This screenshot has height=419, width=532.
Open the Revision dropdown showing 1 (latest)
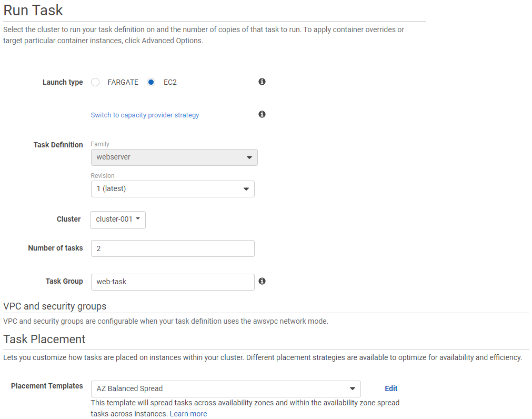(x=173, y=189)
